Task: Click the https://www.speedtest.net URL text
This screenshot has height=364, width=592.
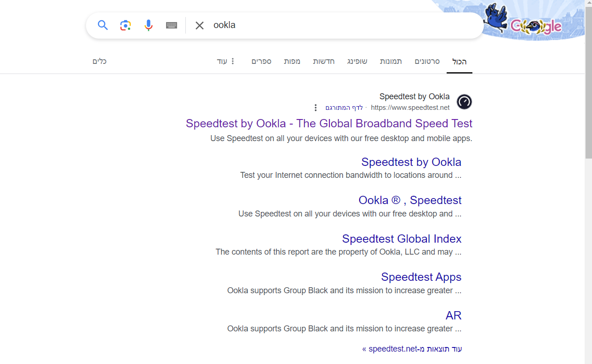Action: [410, 108]
